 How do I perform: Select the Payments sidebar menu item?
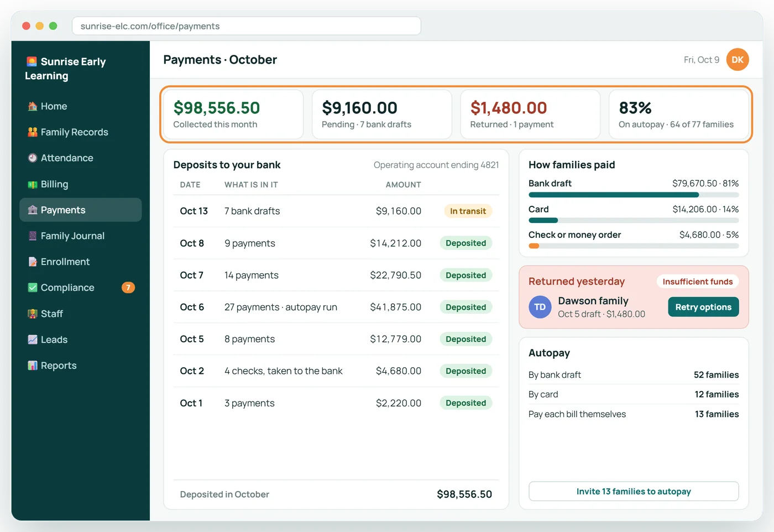pyautogui.click(x=81, y=210)
